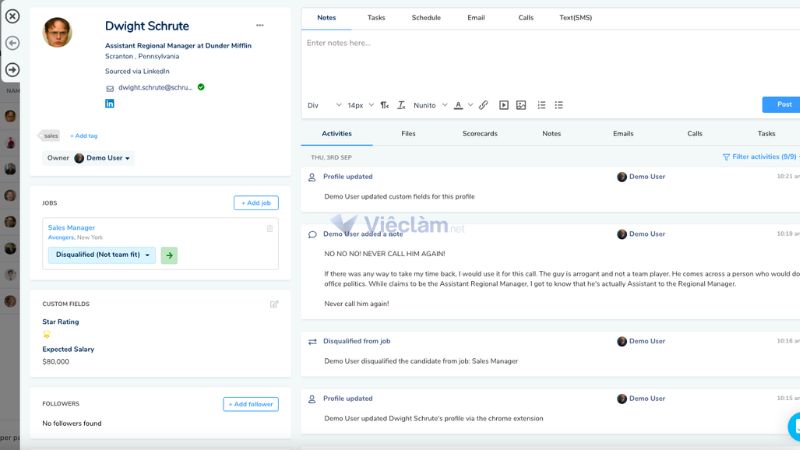800x450 pixels.
Task: Click the font color A icon
Action: point(458,105)
